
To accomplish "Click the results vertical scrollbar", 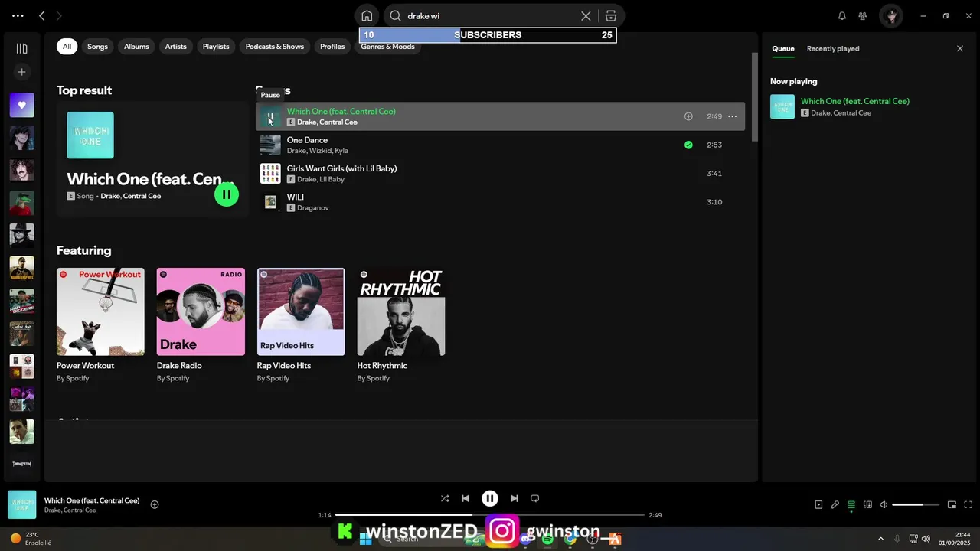I will click(x=755, y=96).
